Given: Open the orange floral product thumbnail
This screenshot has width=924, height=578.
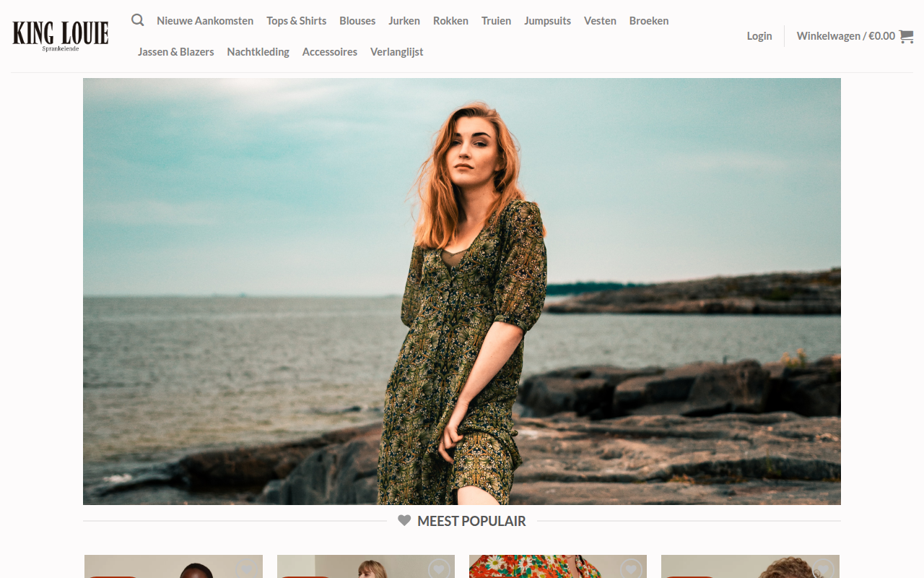Looking at the screenshot, I should pos(558,566).
